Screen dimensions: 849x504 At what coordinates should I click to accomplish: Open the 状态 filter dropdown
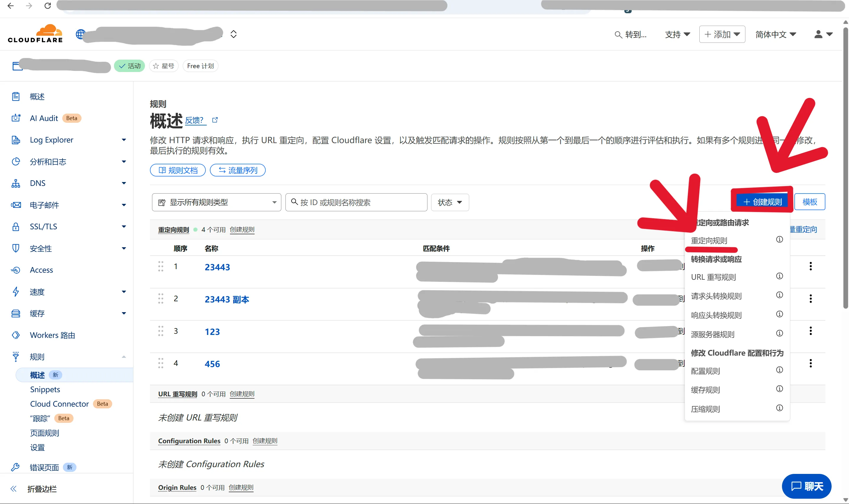[x=450, y=202]
